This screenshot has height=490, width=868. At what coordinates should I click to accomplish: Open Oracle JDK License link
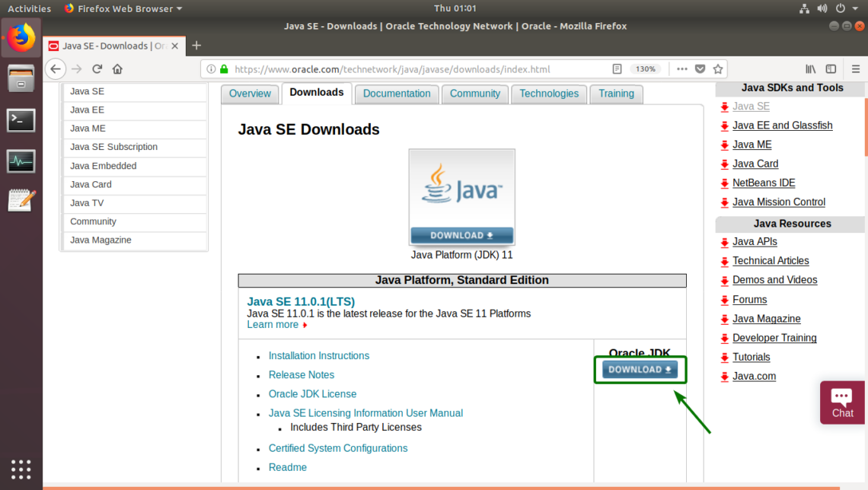tap(312, 394)
